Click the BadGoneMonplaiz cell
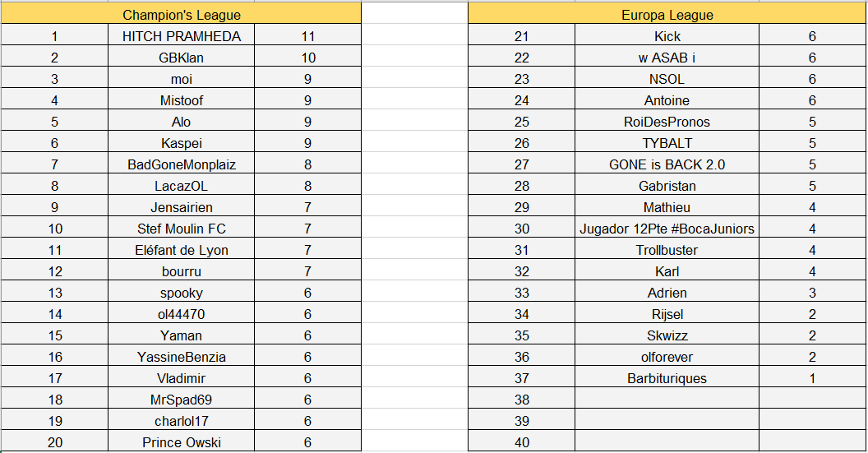 [x=182, y=164]
